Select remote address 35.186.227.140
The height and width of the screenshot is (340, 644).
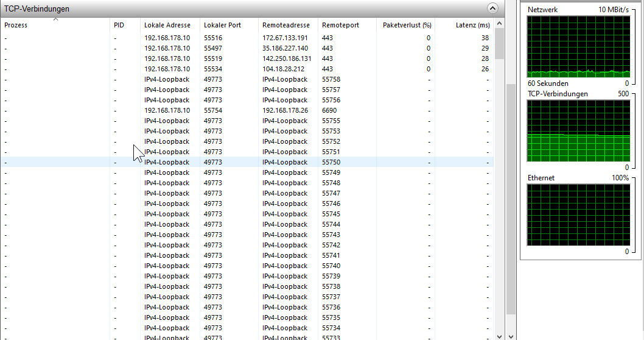pyautogui.click(x=285, y=48)
